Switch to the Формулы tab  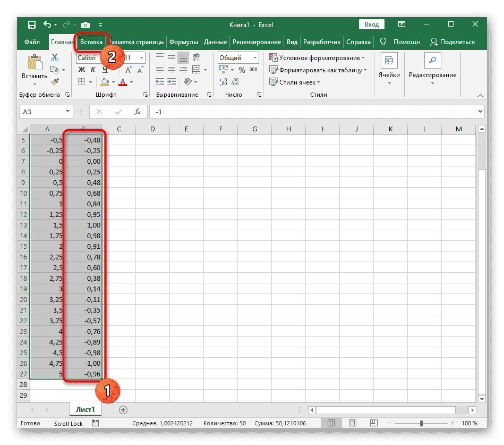[x=184, y=41]
